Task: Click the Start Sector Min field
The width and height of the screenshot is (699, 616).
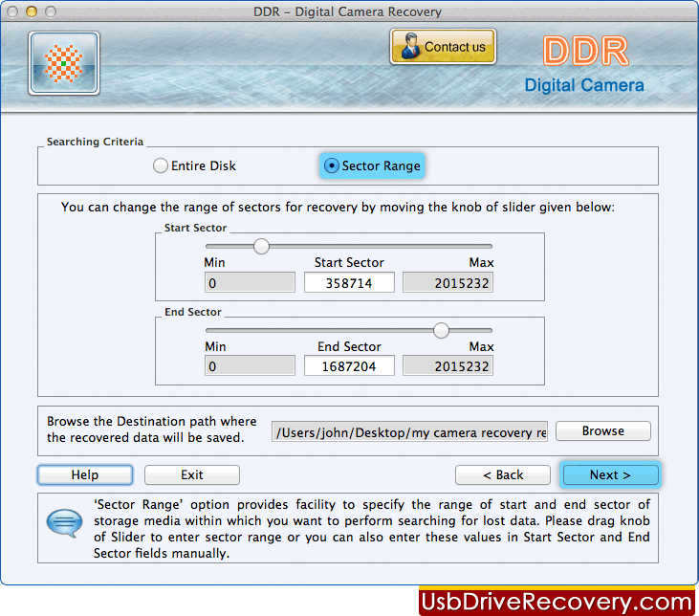Action: (250, 283)
